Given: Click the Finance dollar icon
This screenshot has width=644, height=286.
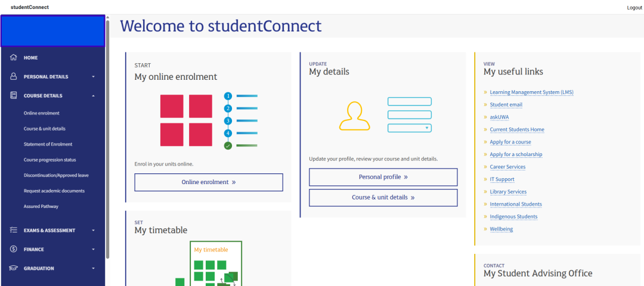Looking at the screenshot, I should (x=14, y=249).
